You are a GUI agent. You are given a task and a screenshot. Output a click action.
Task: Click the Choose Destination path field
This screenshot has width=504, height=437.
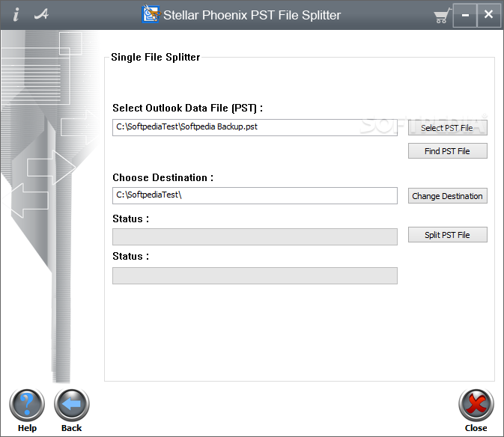pos(255,195)
